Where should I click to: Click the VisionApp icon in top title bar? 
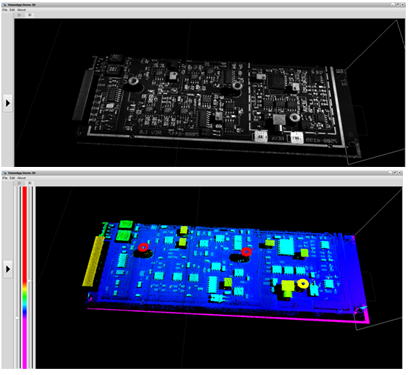(x=4, y=5)
